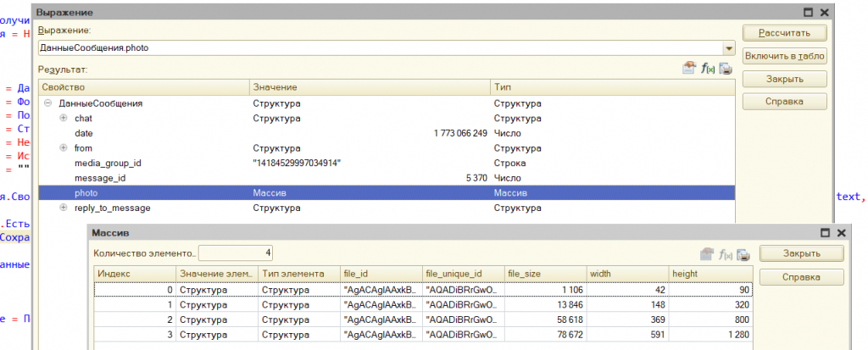This screenshot has height=350, width=868.
Task: Click the fx expression icon above the results table
Action: 707,69
